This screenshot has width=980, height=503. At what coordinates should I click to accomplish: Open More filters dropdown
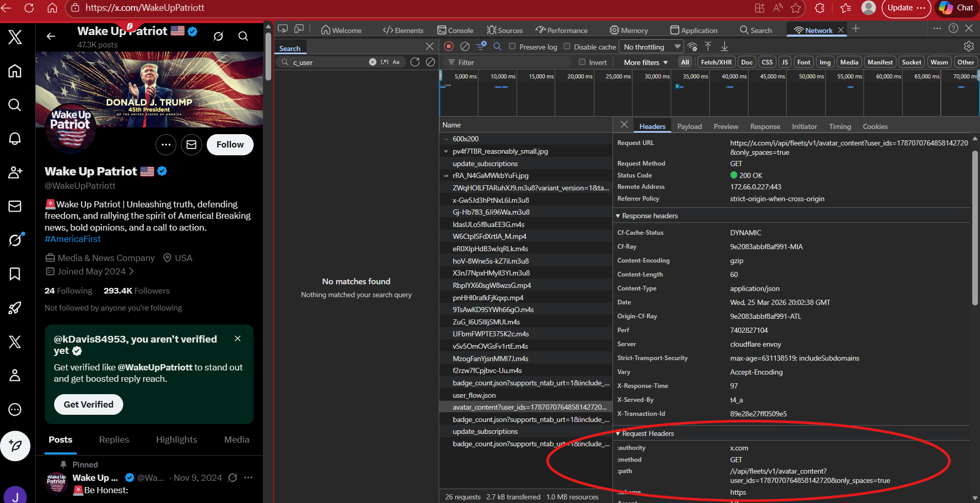pos(645,62)
